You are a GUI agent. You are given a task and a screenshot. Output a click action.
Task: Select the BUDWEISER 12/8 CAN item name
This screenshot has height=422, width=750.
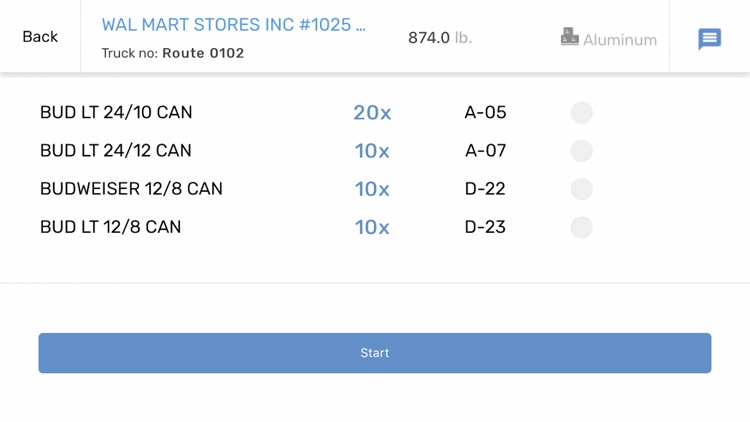click(x=131, y=189)
